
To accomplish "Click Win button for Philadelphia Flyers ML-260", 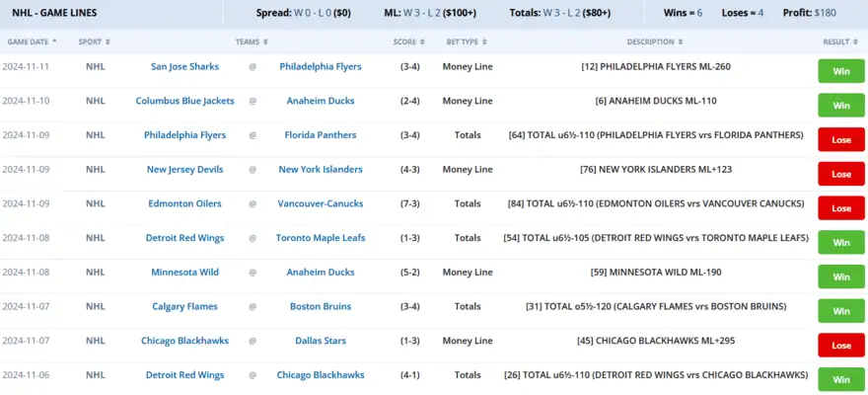I will tap(841, 71).
